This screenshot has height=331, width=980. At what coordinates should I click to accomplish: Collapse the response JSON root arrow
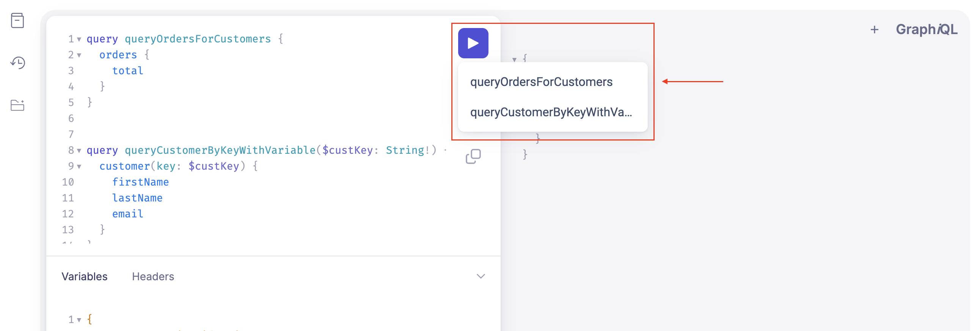click(x=514, y=60)
